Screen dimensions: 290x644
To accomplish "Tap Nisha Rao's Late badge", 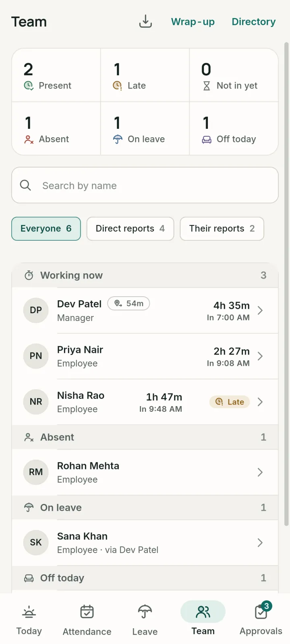I will [x=230, y=402].
